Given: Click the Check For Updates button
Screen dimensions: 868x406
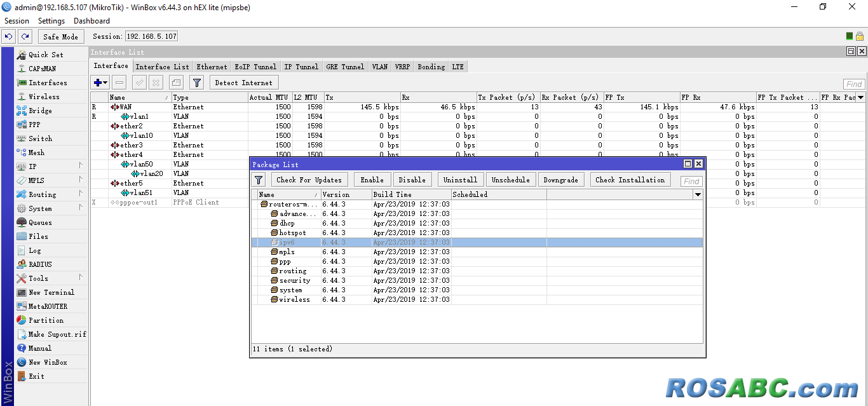Looking at the screenshot, I should (x=309, y=180).
